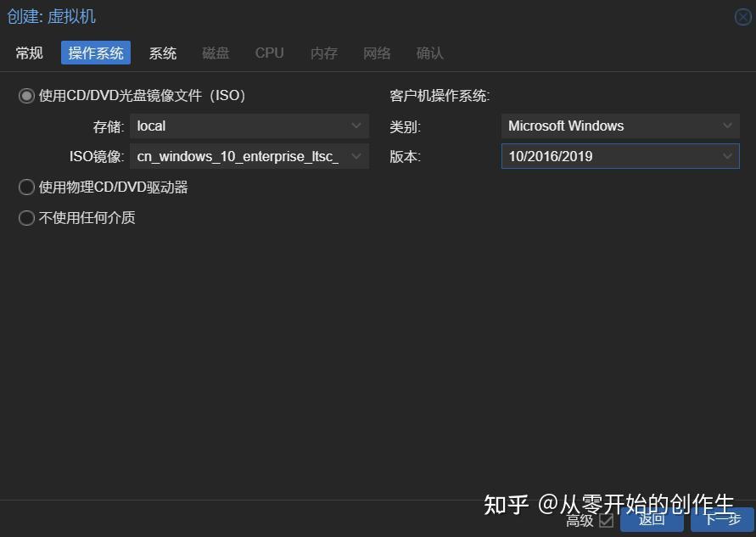Open the 内存 tab
Image resolution: width=756 pixels, height=537 pixels.
coord(323,53)
